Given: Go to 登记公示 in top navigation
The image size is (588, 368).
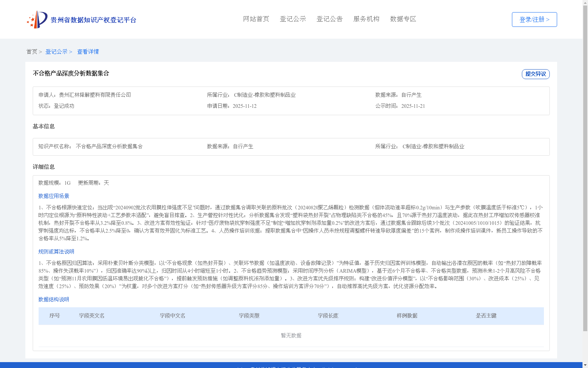Looking at the screenshot, I should 293,19.
